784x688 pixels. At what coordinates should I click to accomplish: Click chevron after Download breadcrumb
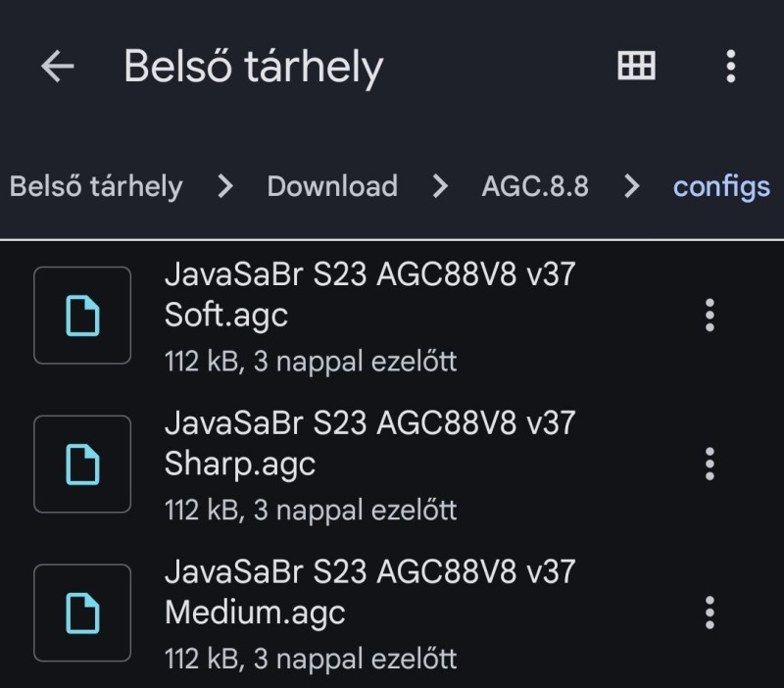tap(440, 186)
